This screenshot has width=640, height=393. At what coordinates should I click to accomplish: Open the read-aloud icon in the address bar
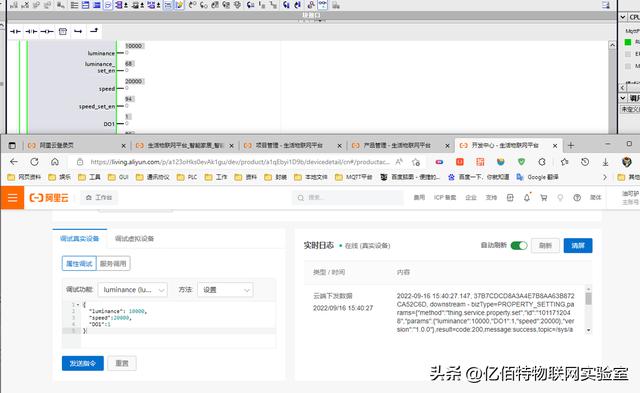tap(399, 162)
